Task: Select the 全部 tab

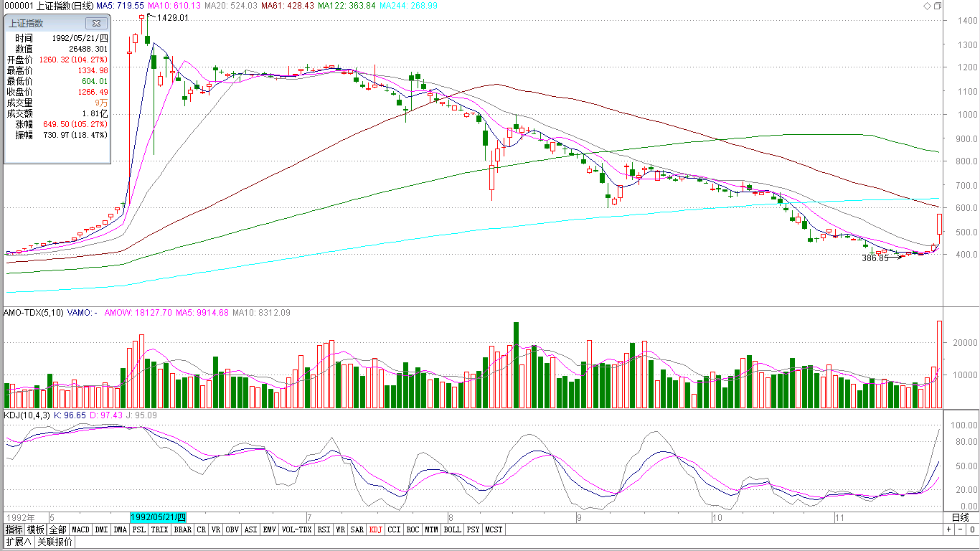Action: (58, 529)
